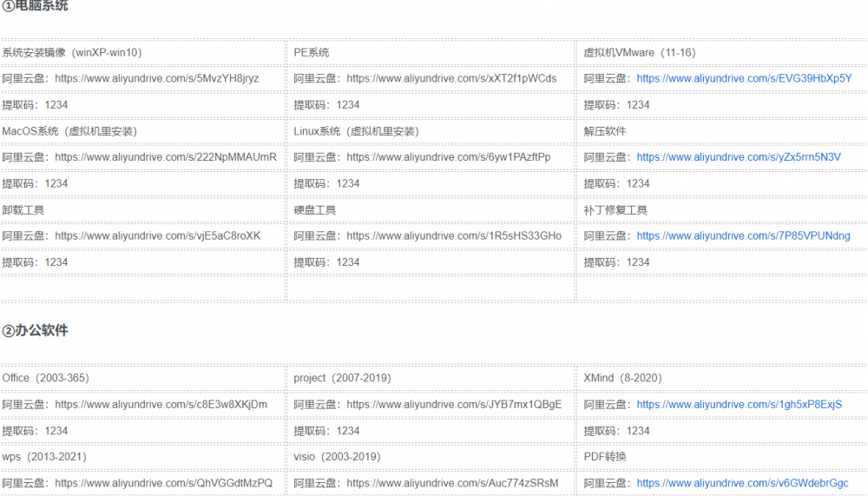
Task: Select the visio (2003-2019) title
Action: [337, 457]
